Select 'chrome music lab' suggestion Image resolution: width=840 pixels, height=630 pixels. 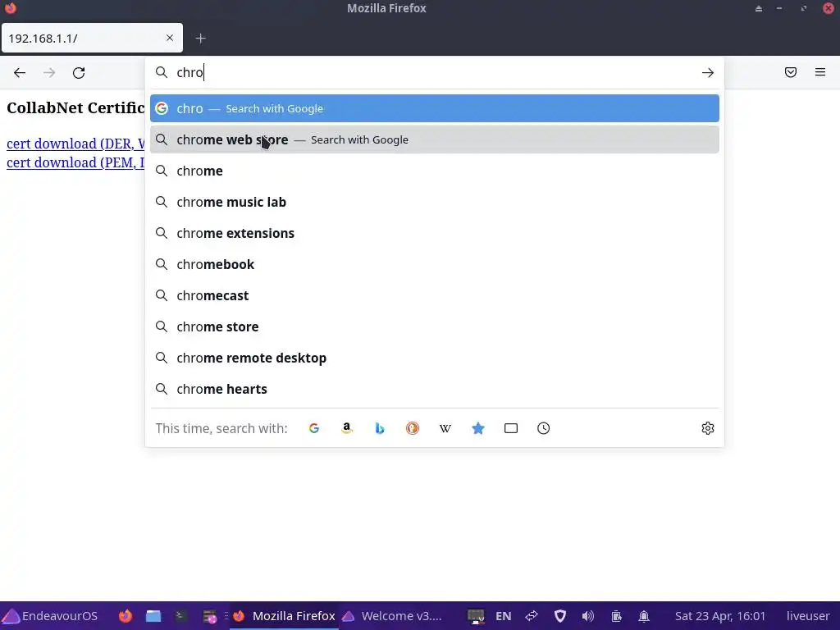point(435,202)
